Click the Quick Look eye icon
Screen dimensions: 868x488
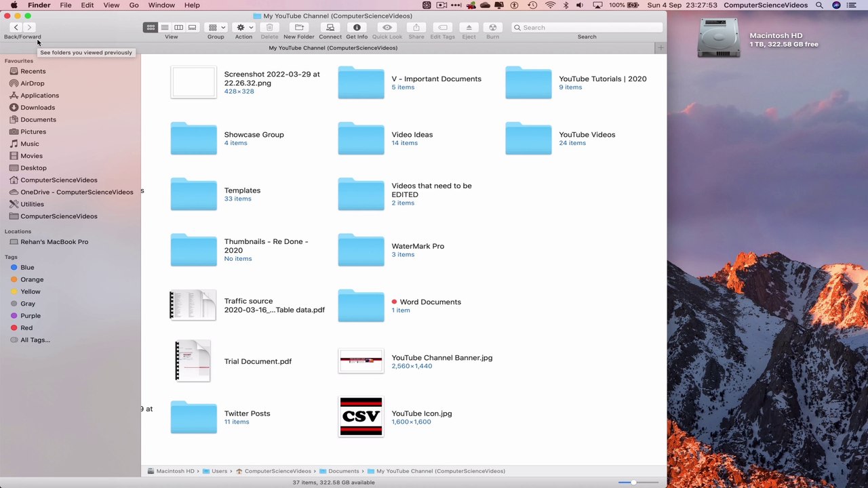[387, 27]
